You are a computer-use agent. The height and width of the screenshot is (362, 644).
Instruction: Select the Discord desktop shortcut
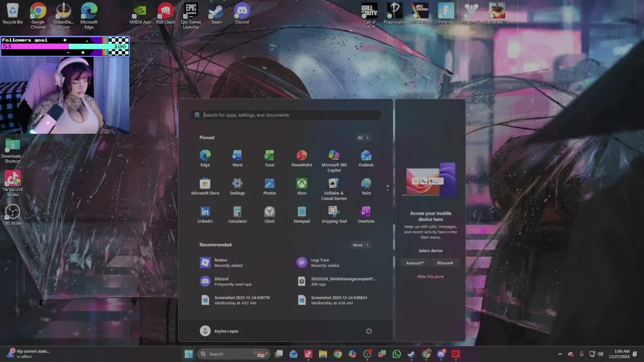tap(242, 14)
